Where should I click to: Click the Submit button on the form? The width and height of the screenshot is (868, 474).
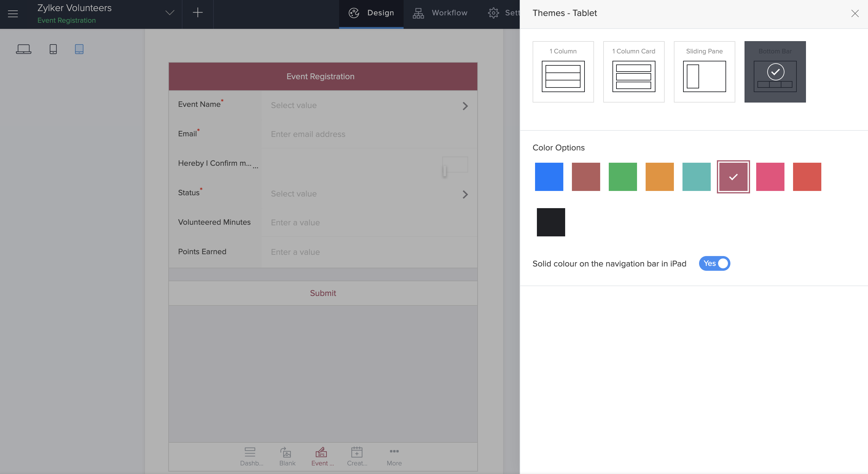[323, 293]
